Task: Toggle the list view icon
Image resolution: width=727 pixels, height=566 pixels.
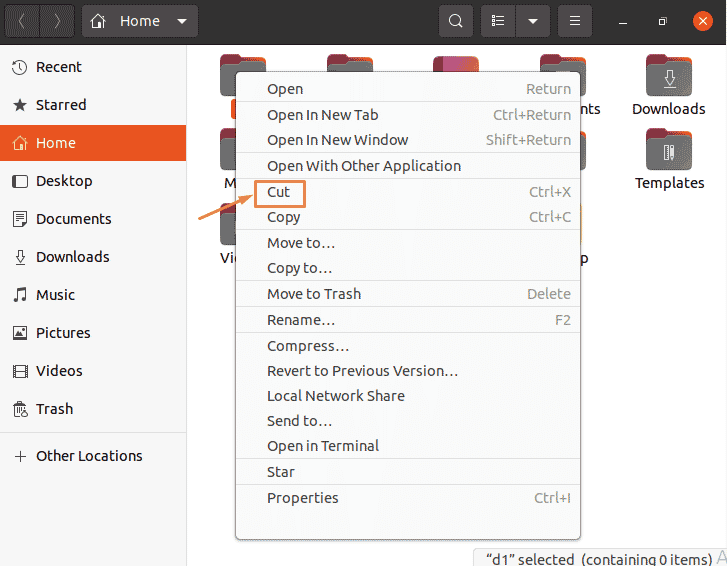Action: [498, 21]
